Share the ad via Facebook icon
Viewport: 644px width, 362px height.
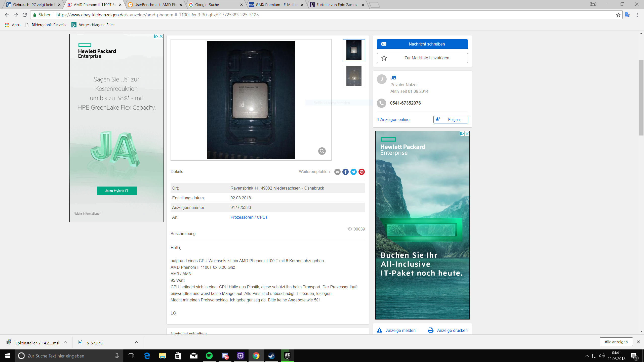(x=345, y=172)
